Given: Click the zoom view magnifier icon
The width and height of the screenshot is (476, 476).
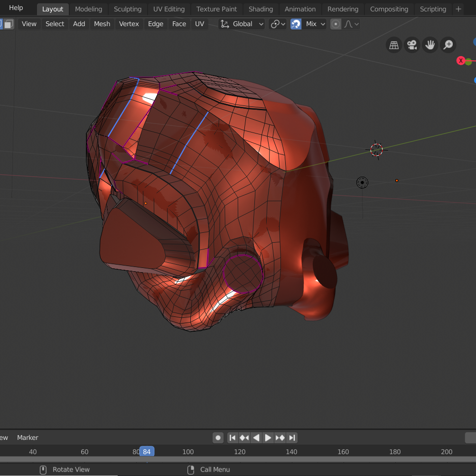Looking at the screenshot, I should point(448,45).
